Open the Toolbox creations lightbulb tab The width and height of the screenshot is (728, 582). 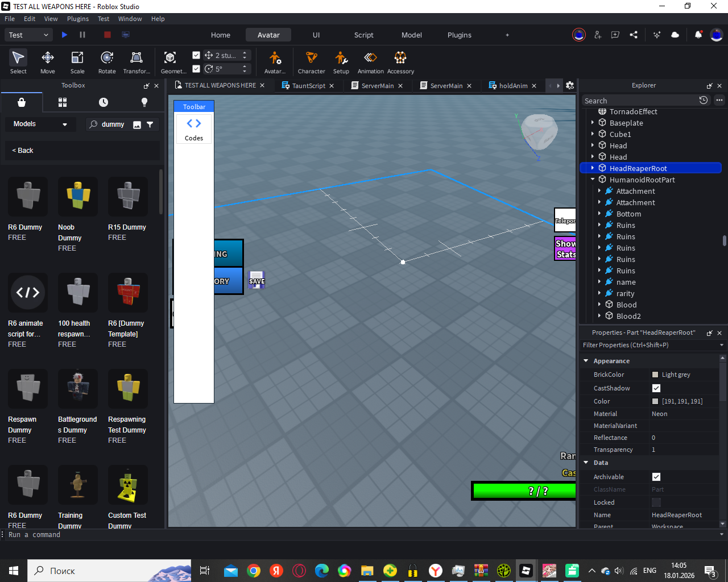click(x=144, y=102)
